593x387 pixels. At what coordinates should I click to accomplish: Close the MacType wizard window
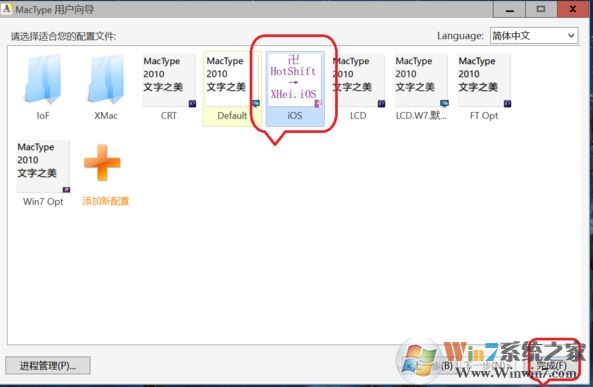573,9
